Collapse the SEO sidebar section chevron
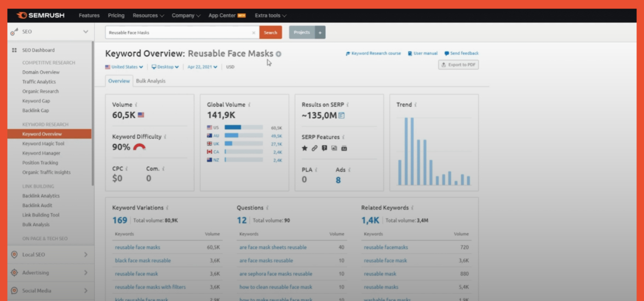The height and width of the screenshot is (301, 644). pos(85,32)
